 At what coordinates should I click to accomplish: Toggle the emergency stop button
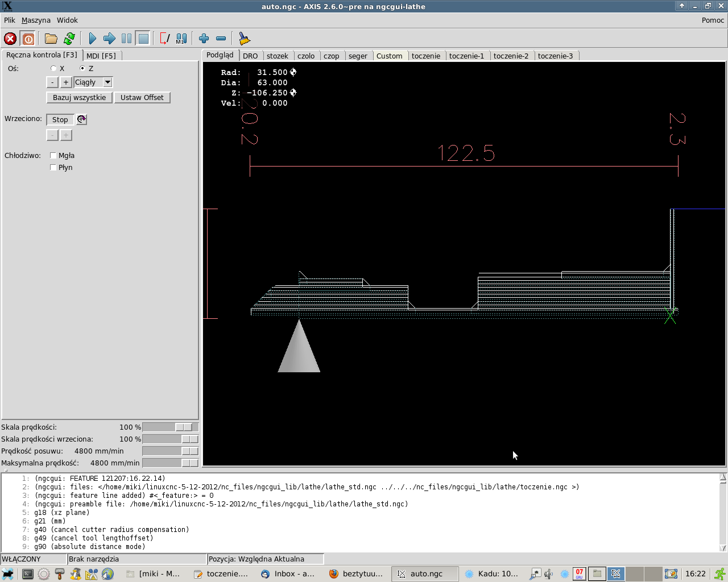click(x=10, y=39)
